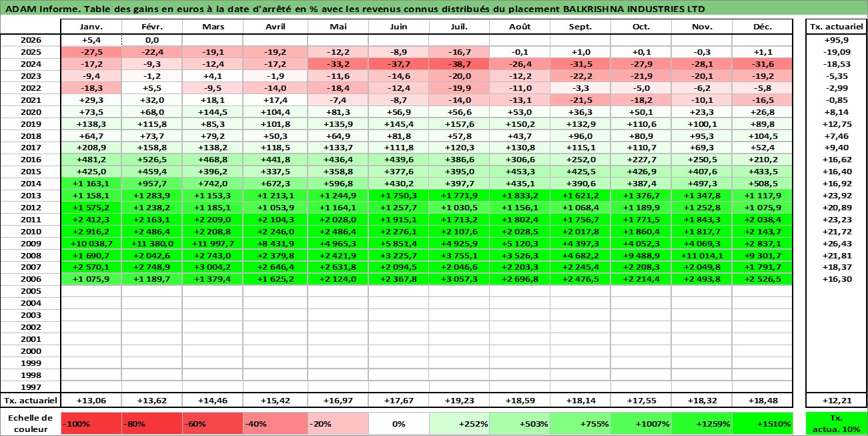Click the +2 412,3 cell for January 2011
This screenshot has height=436, width=868.
[91, 220]
